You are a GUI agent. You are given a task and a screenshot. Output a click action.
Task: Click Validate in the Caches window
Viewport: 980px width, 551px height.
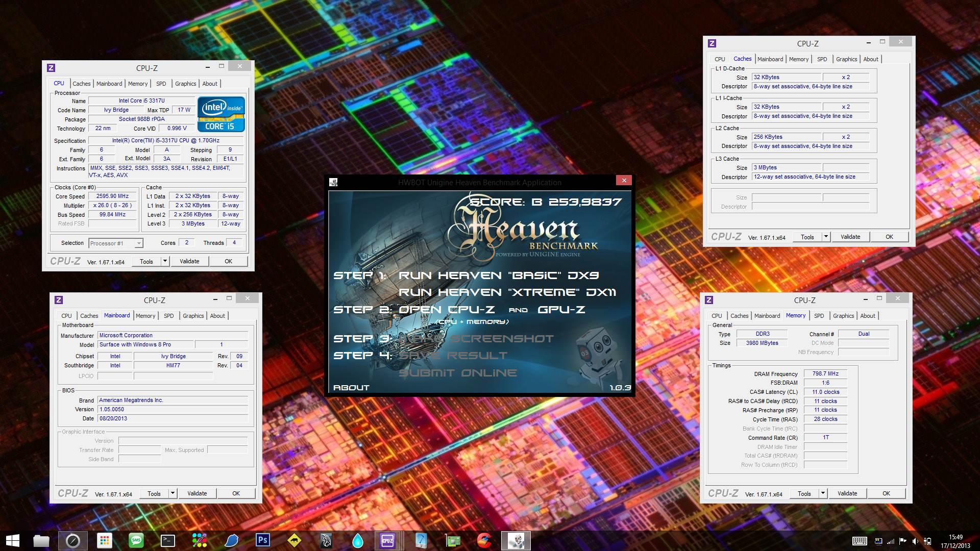click(850, 237)
